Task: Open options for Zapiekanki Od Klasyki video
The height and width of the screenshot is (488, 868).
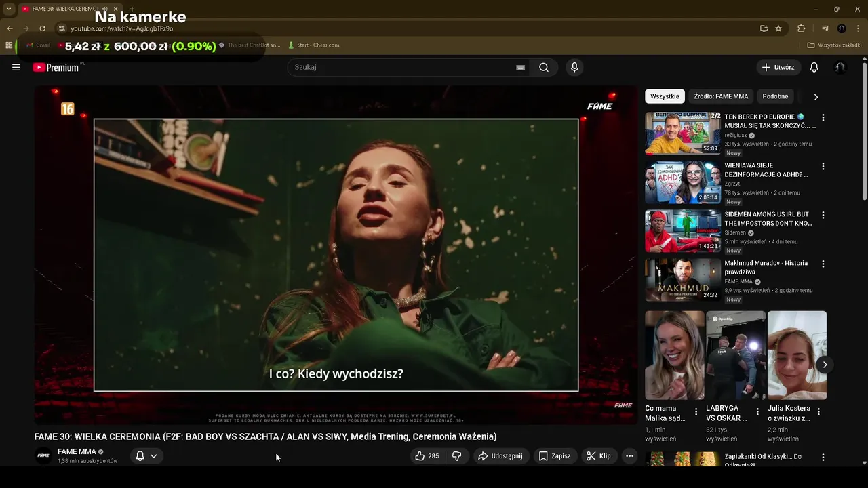Action: pyautogui.click(x=823, y=457)
